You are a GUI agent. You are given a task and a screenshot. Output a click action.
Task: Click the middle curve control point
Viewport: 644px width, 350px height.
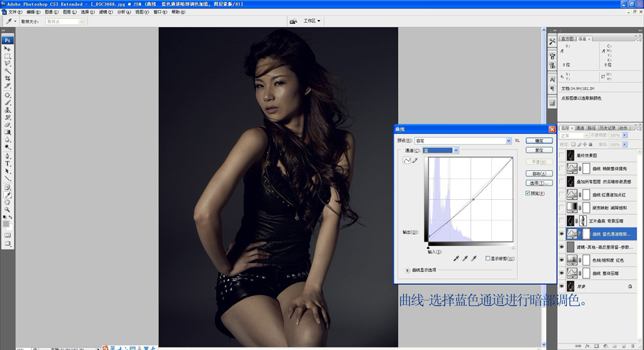click(473, 199)
